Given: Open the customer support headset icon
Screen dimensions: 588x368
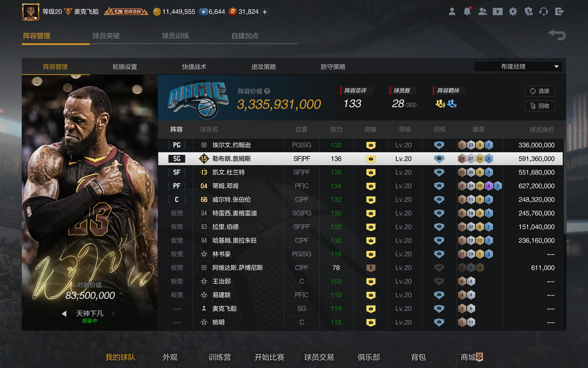Looking at the screenshot, I should (543, 11).
